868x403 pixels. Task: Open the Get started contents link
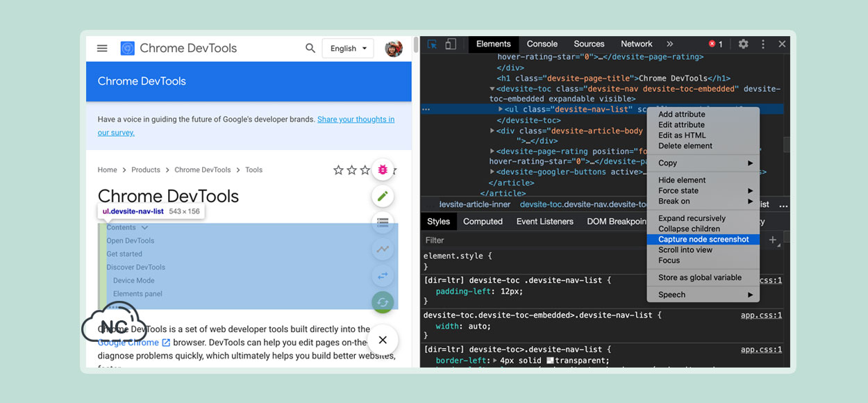(x=124, y=254)
